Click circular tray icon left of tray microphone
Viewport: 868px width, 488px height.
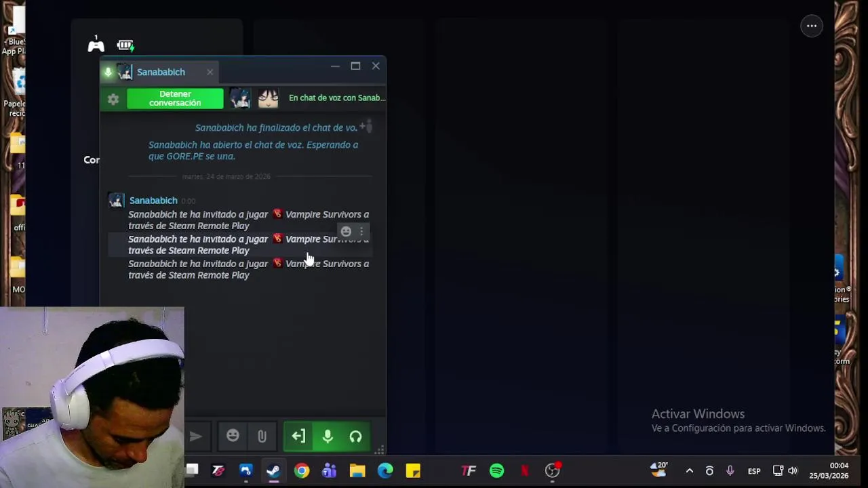[x=709, y=471]
